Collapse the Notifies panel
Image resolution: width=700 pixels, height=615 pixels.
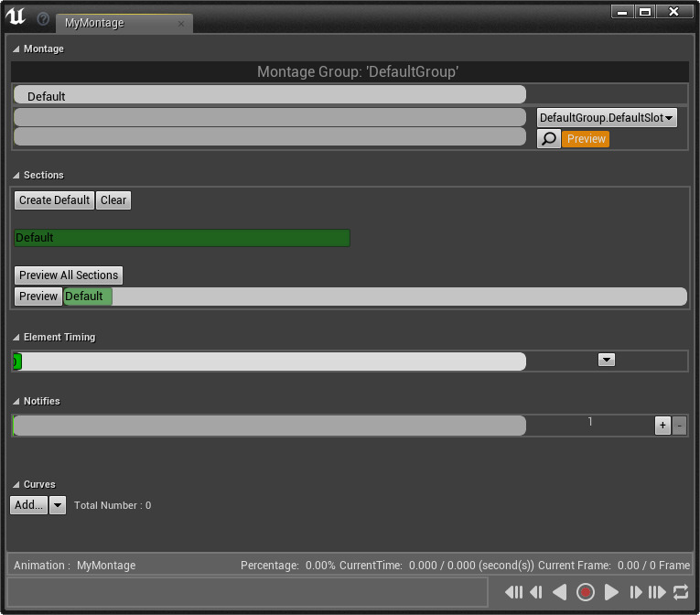(16, 401)
